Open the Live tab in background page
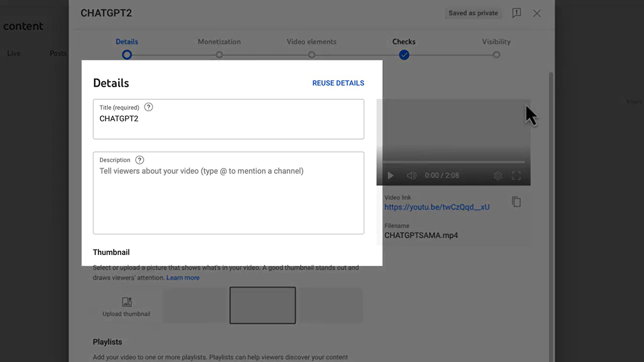 [x=14, y=53]
